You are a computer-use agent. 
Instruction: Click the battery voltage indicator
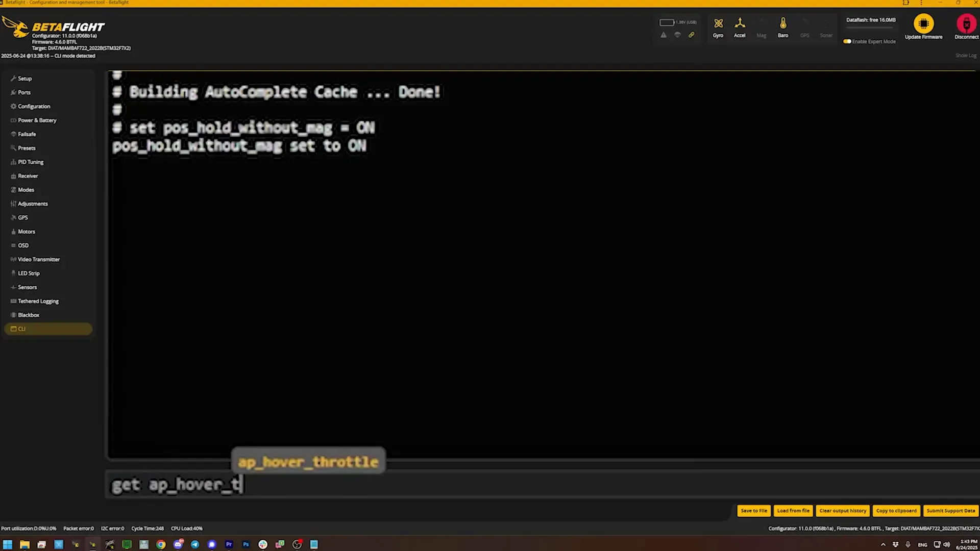coord(678,22)
